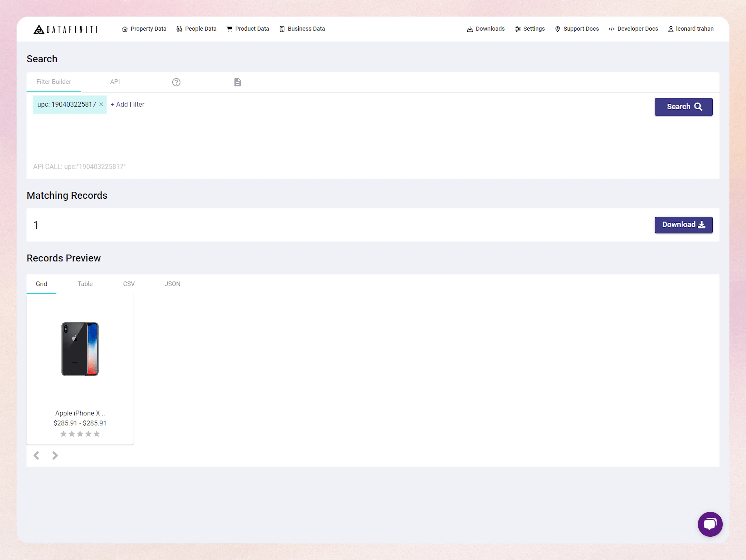Click the document icon next to API tab
The image size is (746, 560).
[238, 82]
